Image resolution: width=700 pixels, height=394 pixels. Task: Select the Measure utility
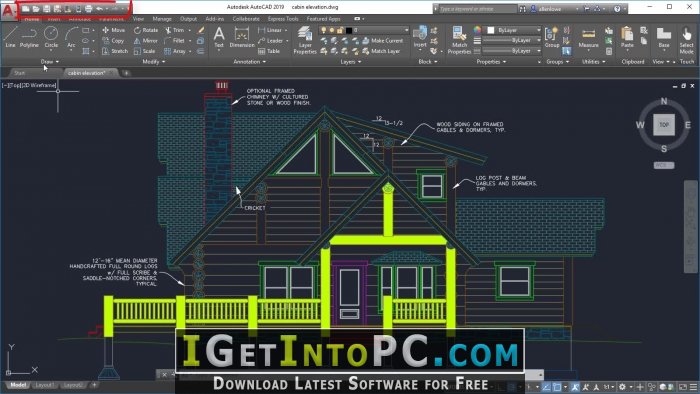pos(588,38)
